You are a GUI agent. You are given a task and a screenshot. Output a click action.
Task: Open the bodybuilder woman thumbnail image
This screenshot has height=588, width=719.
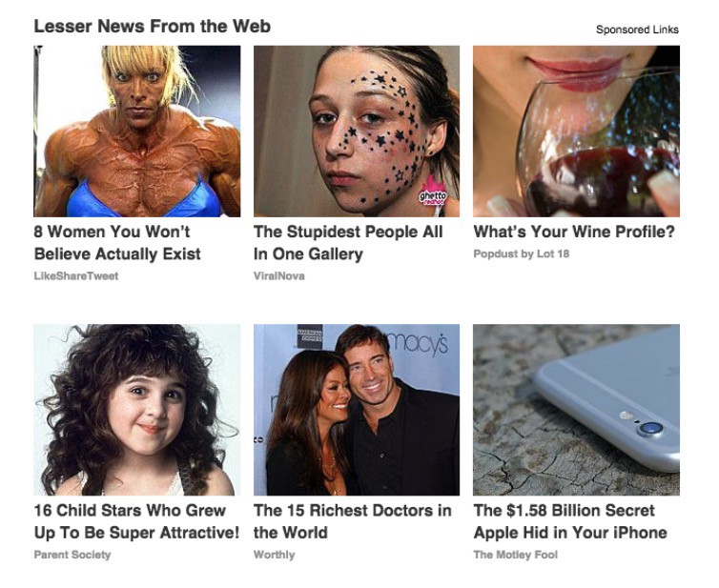(x=137, y=132)
